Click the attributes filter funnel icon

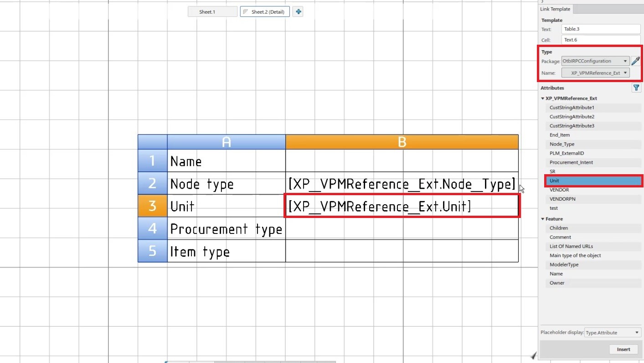636,88
